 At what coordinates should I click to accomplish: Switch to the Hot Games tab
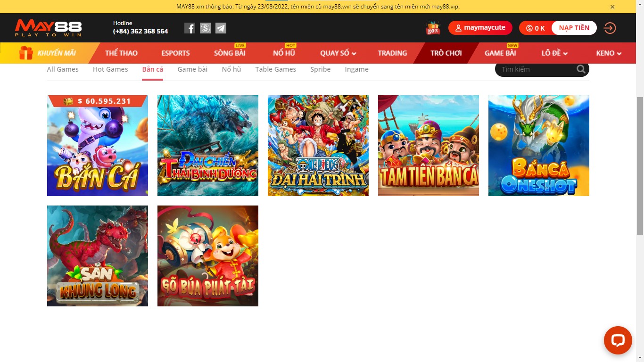[110, 69]
